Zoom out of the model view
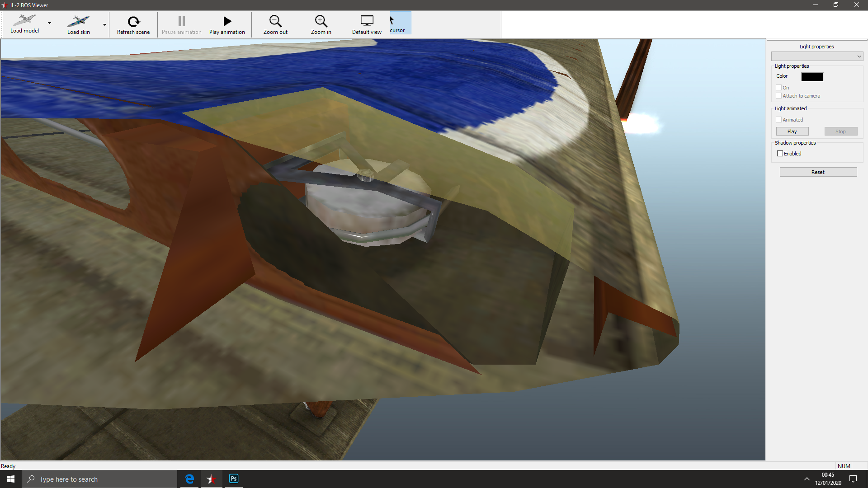868x488 pixels. tap(275, 24)
